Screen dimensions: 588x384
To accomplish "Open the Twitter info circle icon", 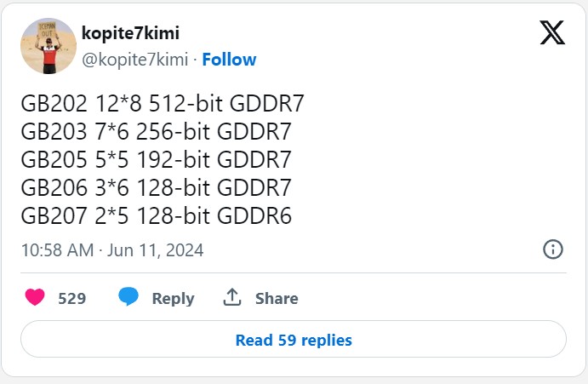I will tap(553, 249).
